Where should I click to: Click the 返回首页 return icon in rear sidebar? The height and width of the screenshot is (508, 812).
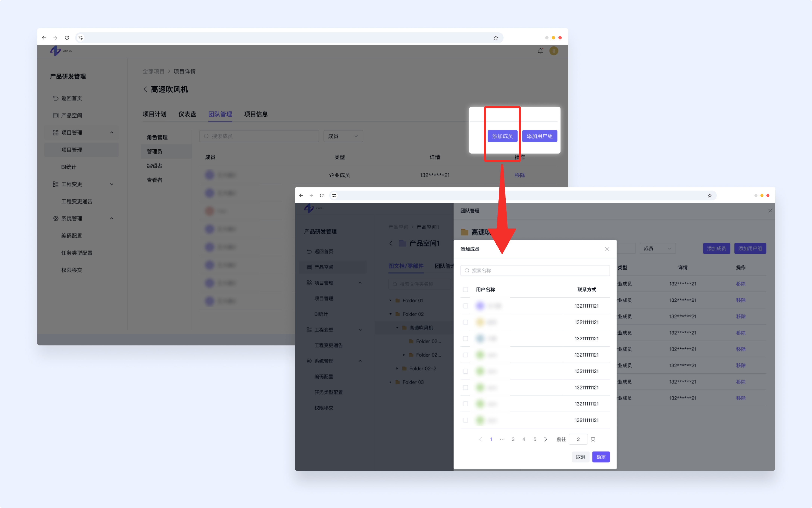[x=56, y=98]
